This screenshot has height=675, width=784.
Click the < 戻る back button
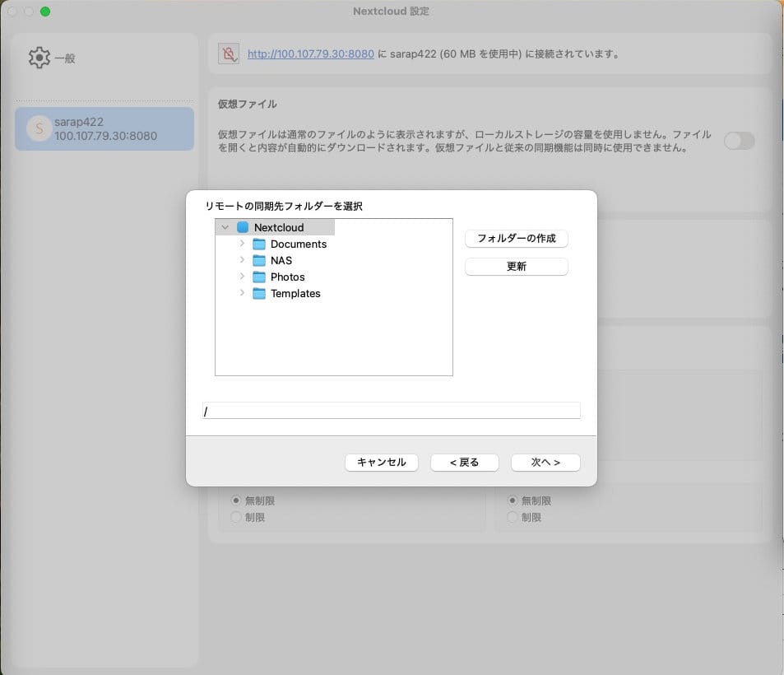point(465,463)
